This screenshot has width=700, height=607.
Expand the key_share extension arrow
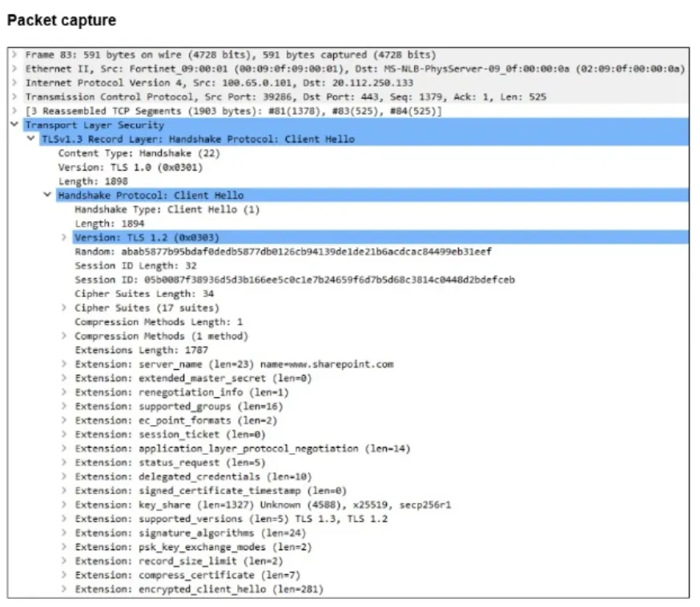point(64,504)
